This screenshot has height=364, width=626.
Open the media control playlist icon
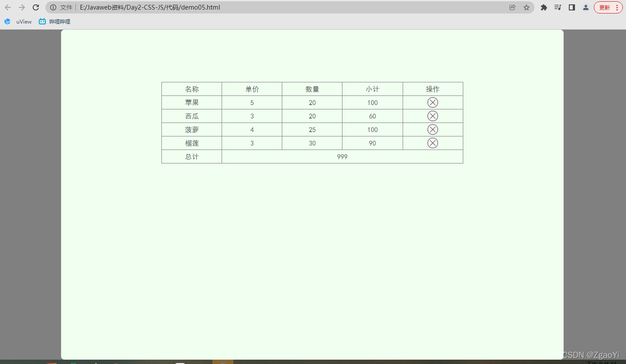coord(558,7)
